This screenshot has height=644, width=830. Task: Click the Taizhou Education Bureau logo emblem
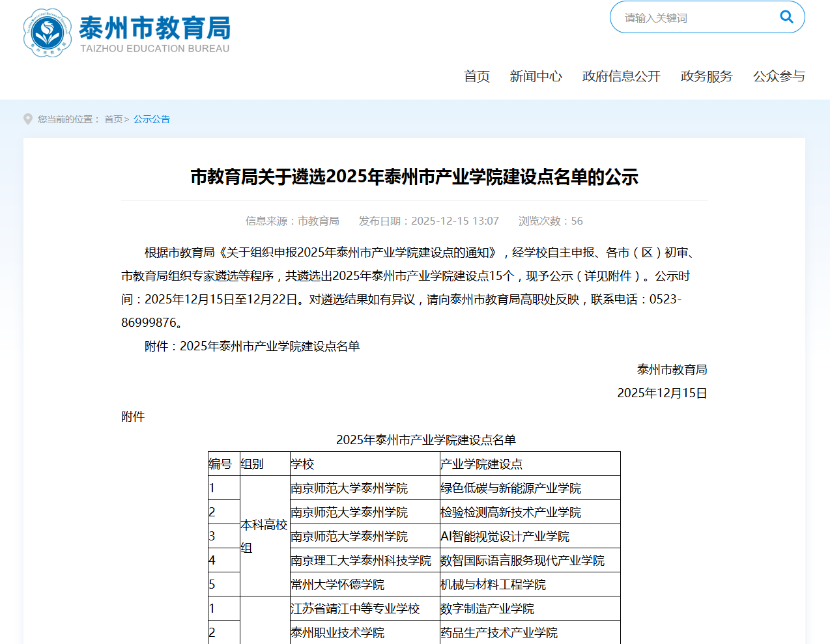47,33
